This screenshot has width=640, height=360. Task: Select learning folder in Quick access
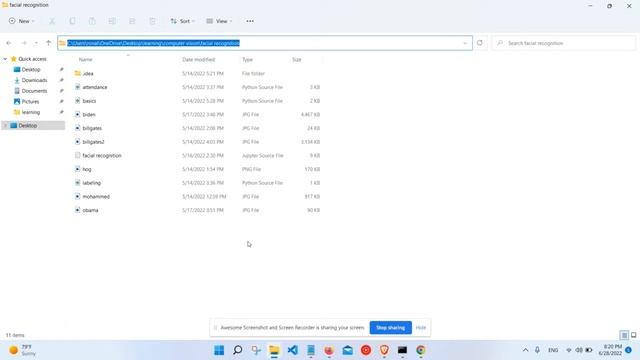(31, 112)
